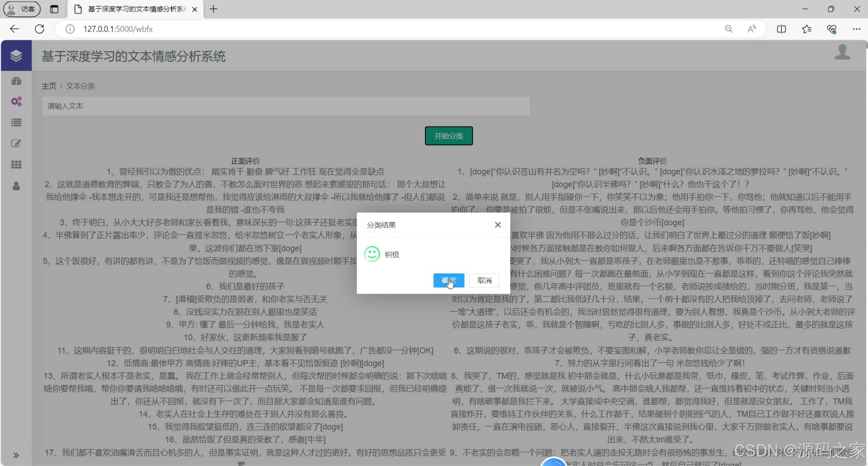Image resolution: width=868 pixels, height=466 pixels.
Task: Open split screen view in browser toolbar
Action: coord(781,29)
